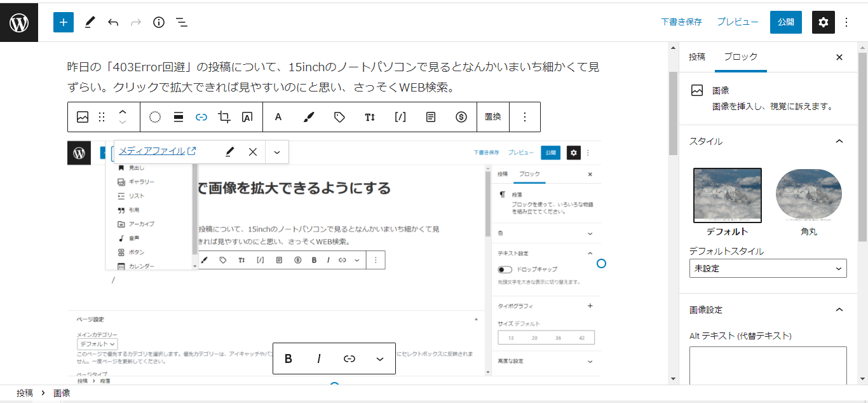Select the デフォルト image style

point(727,202)
